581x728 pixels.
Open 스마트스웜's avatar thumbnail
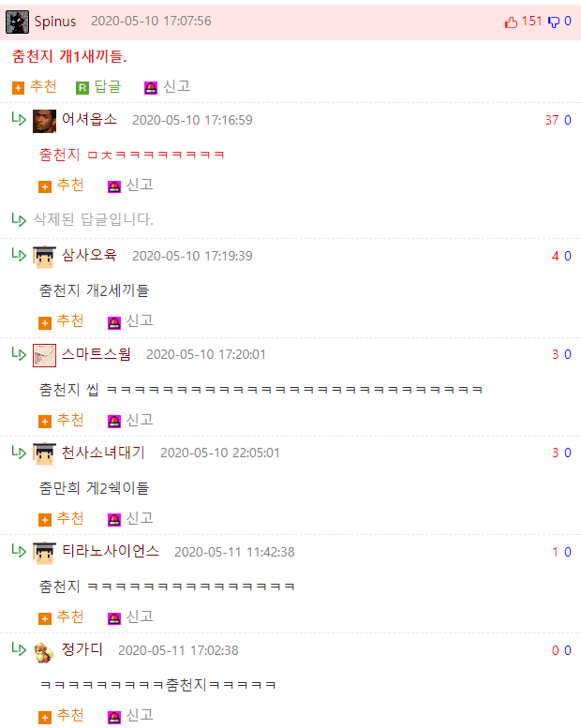45,355
